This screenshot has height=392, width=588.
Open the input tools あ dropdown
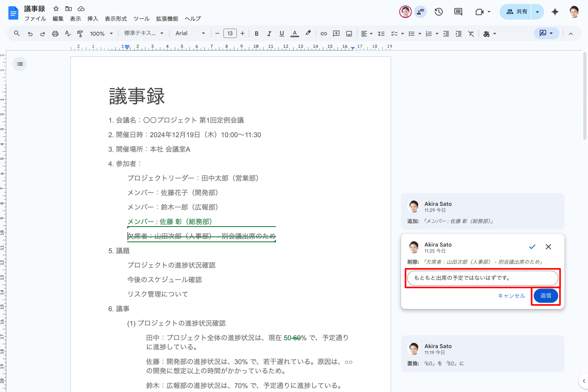click(490, 34)
